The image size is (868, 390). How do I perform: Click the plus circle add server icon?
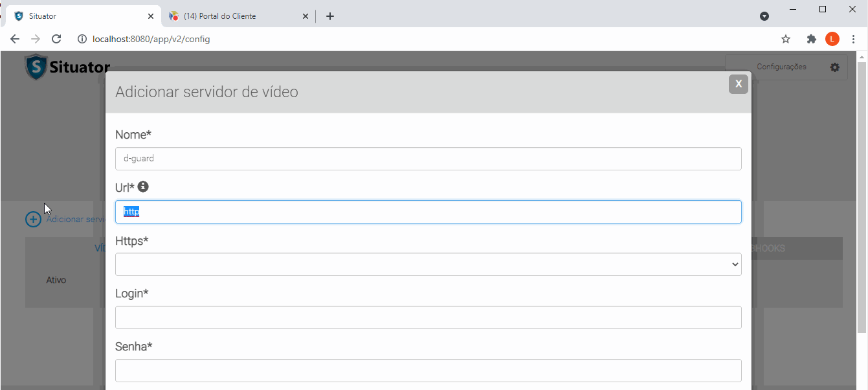[x=33, y=219]
